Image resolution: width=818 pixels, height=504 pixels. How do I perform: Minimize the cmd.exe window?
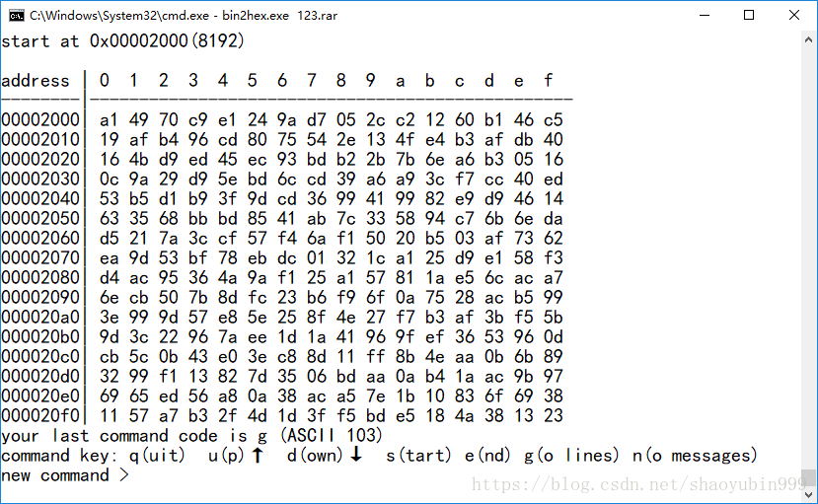(705, 15)
